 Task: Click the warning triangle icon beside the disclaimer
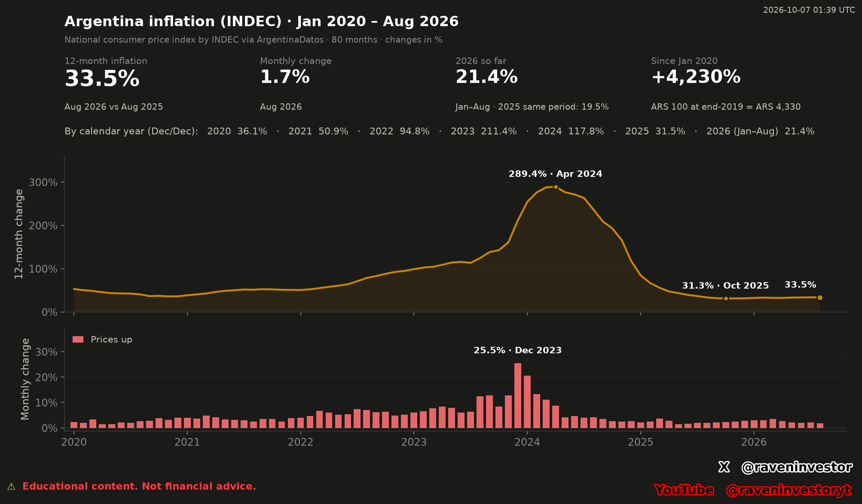pyautogui.click(x=11, y=486)
